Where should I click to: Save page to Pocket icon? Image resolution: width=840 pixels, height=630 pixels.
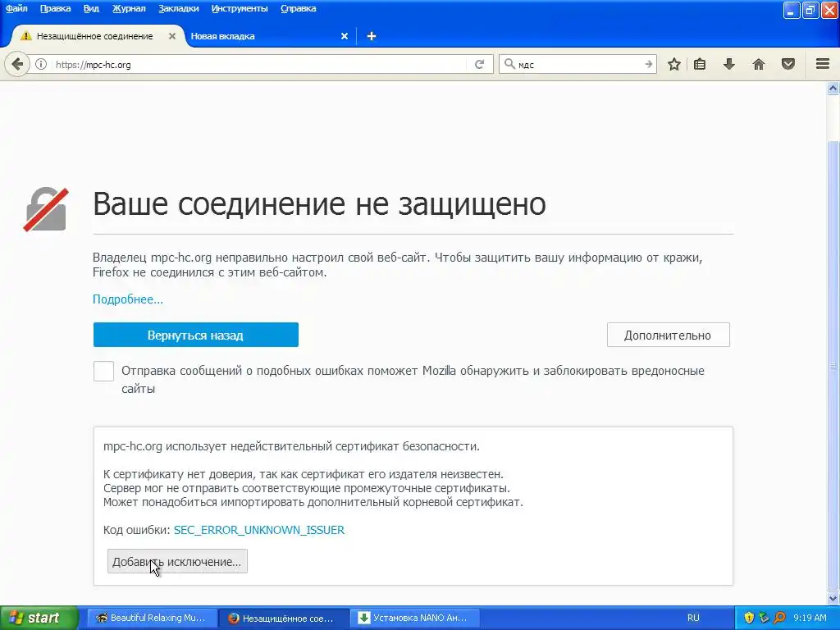point(788,64)
